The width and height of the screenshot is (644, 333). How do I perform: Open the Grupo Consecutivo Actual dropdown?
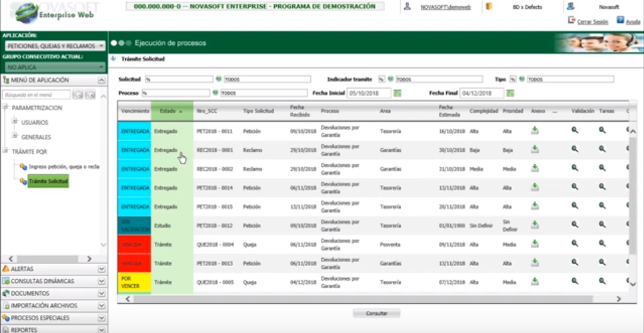click(x=54, y=68)
